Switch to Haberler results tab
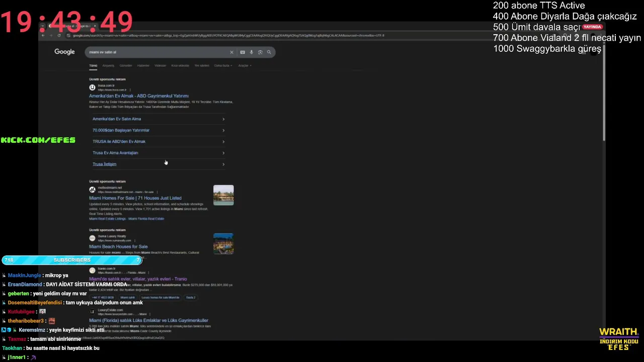Screen dimensions: 644x362 [143, 65]
